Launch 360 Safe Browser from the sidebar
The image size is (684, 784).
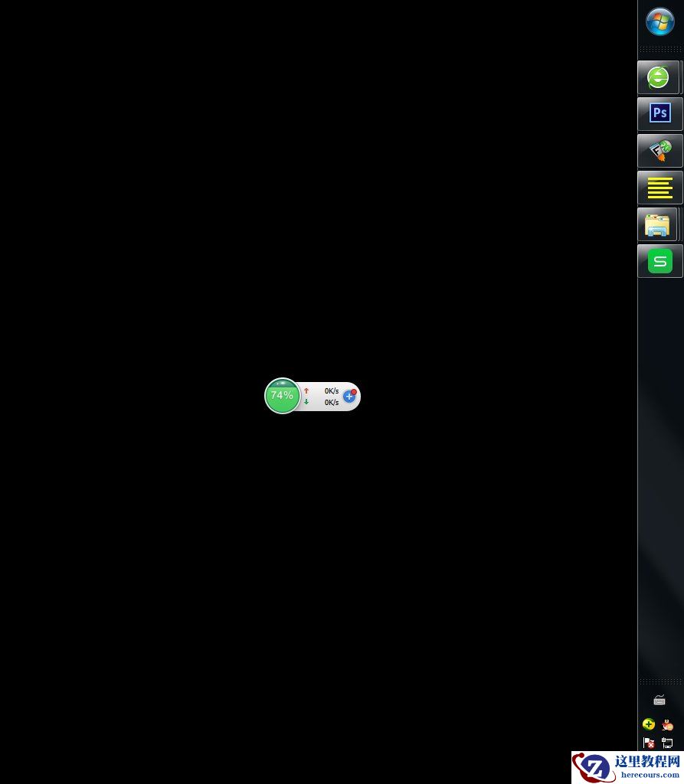(658, 77)
